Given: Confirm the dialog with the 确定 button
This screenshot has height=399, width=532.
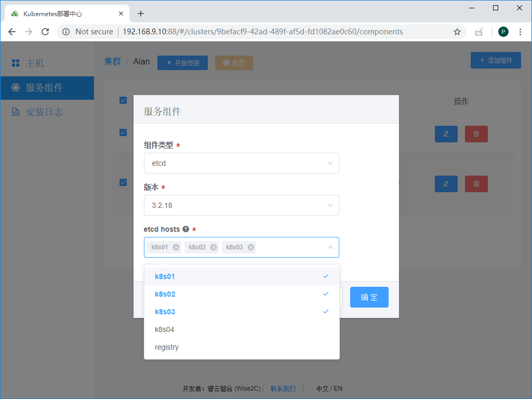Looking at the screenshot, I should tap(369, 297).
